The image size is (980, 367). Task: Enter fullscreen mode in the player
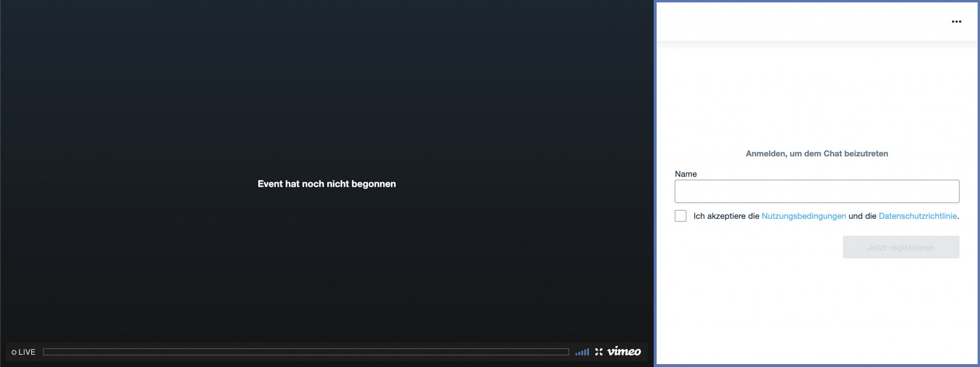click(598, 352)
